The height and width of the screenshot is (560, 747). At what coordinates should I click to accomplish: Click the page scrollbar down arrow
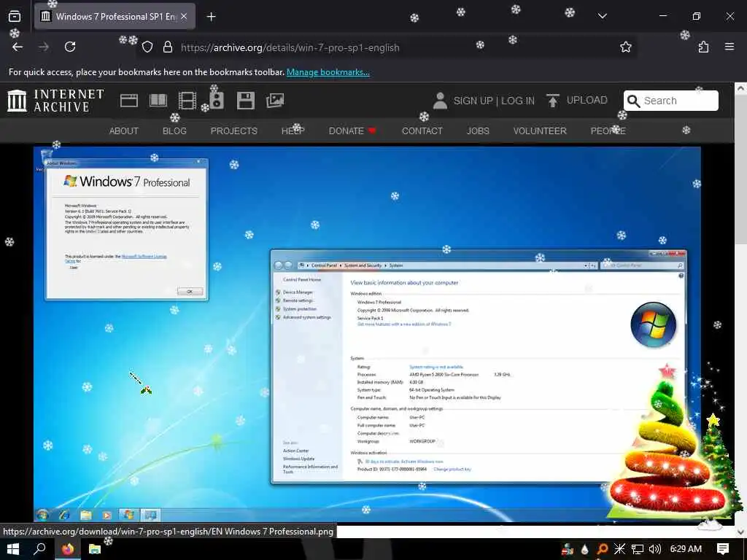point(741,532)
